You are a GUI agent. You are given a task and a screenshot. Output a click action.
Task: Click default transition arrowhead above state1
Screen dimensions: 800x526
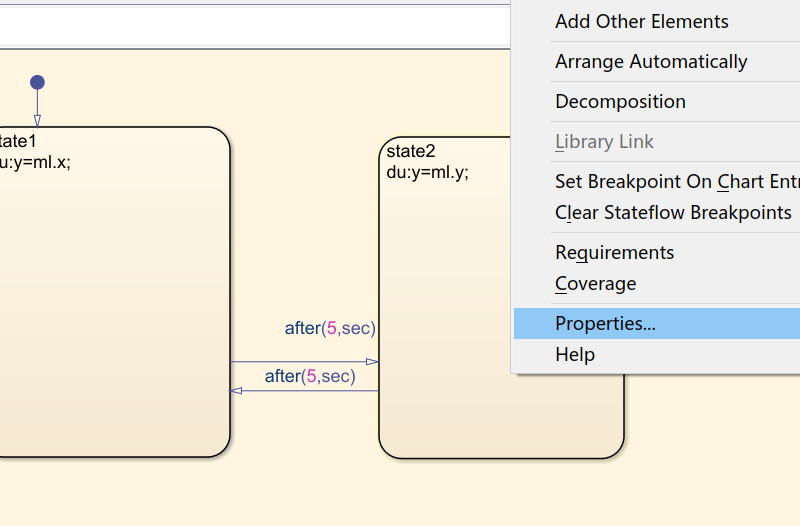[37, 120]
